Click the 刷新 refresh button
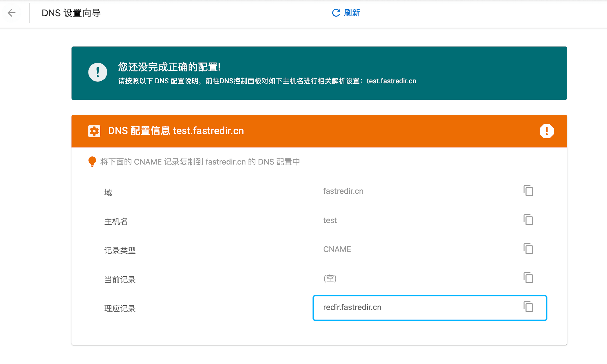Screen dimensions: 607x364 pos(346,13)
